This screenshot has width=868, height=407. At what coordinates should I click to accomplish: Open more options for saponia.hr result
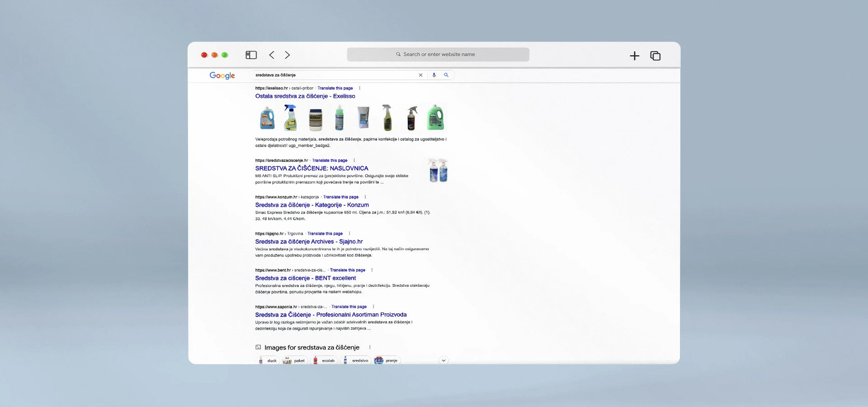pos(373,307)
